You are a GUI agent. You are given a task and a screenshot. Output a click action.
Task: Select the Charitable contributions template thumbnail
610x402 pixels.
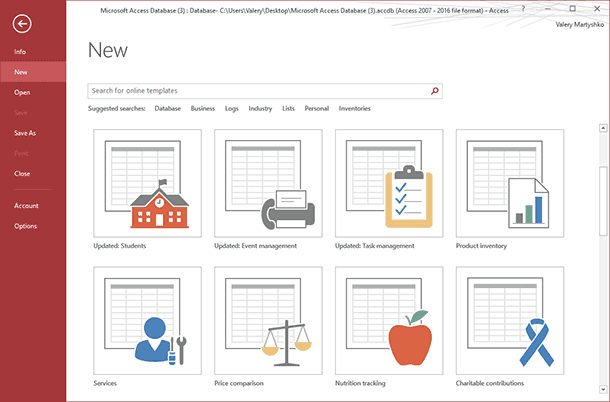tap(510, 321)
